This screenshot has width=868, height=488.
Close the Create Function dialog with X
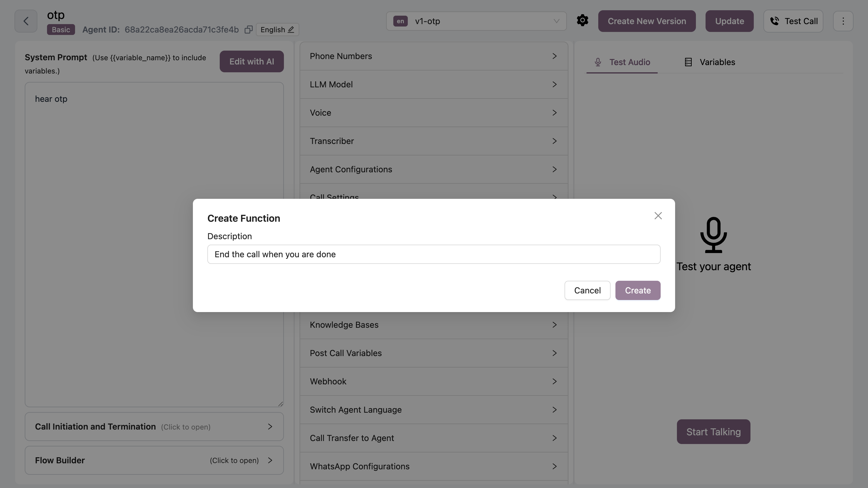point(658,216)
